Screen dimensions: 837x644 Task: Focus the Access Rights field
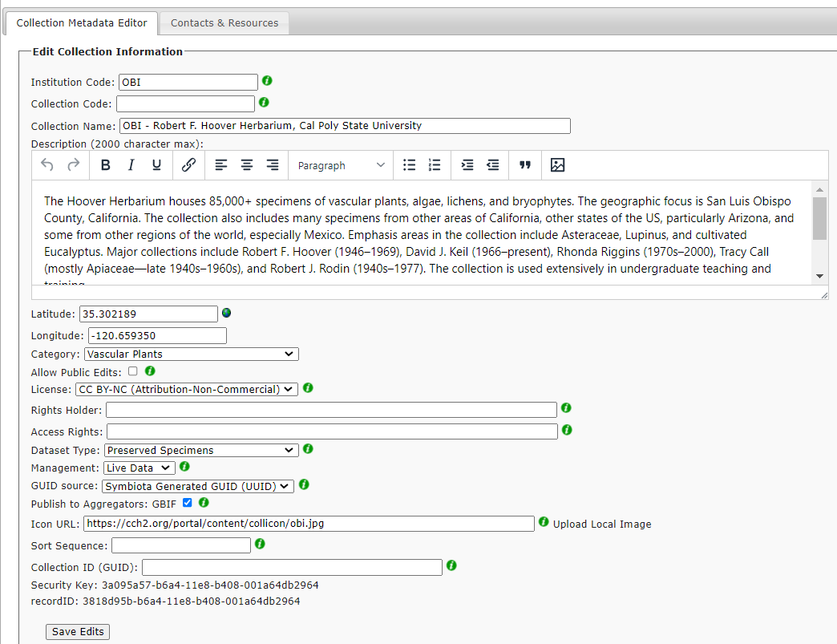click(332, 431)
